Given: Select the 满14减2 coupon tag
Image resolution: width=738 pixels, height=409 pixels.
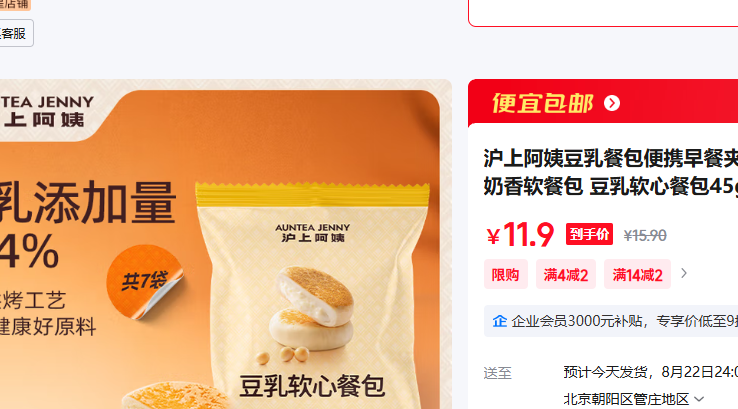Looking at the screenshot, I should 637,274.
